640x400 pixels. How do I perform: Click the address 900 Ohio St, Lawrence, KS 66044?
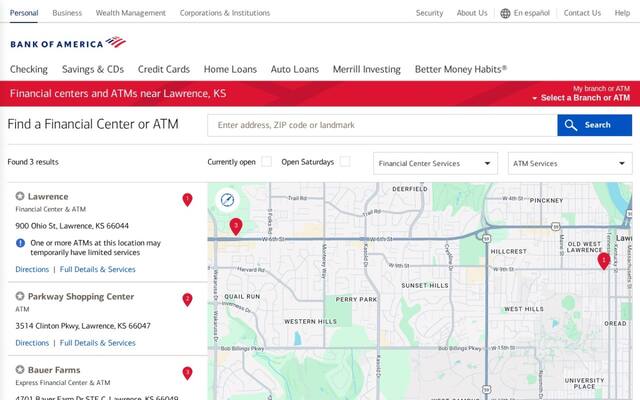pos(72,226)
